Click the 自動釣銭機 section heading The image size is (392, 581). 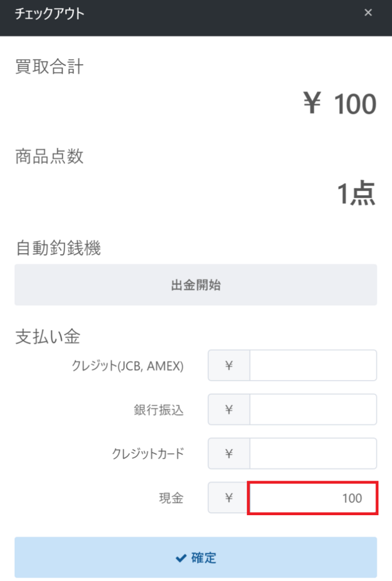(x=58, y=248)
